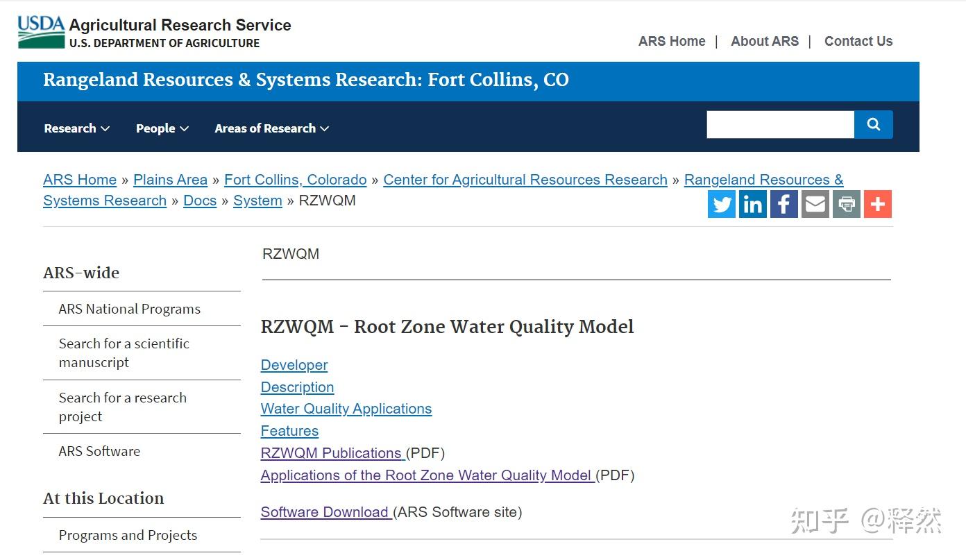
Task: Click the USDA logo
Action: coord(41,33)
